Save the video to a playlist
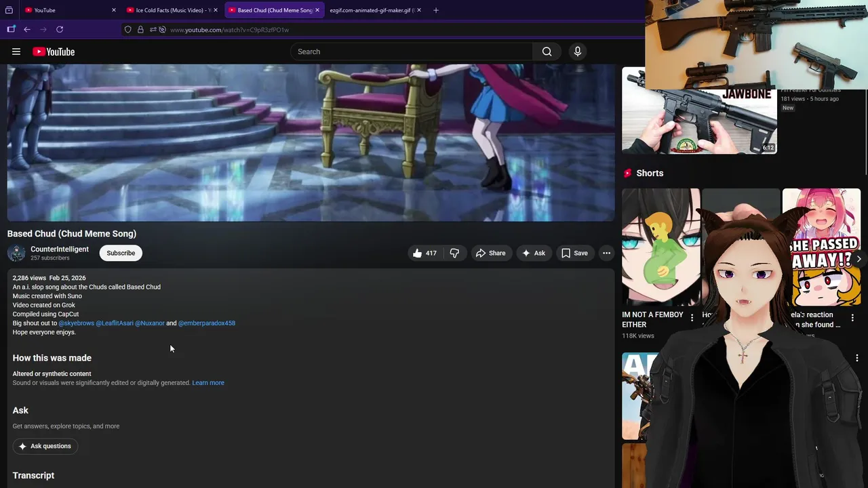Screen dimensions: 868x488 point(574,253)
